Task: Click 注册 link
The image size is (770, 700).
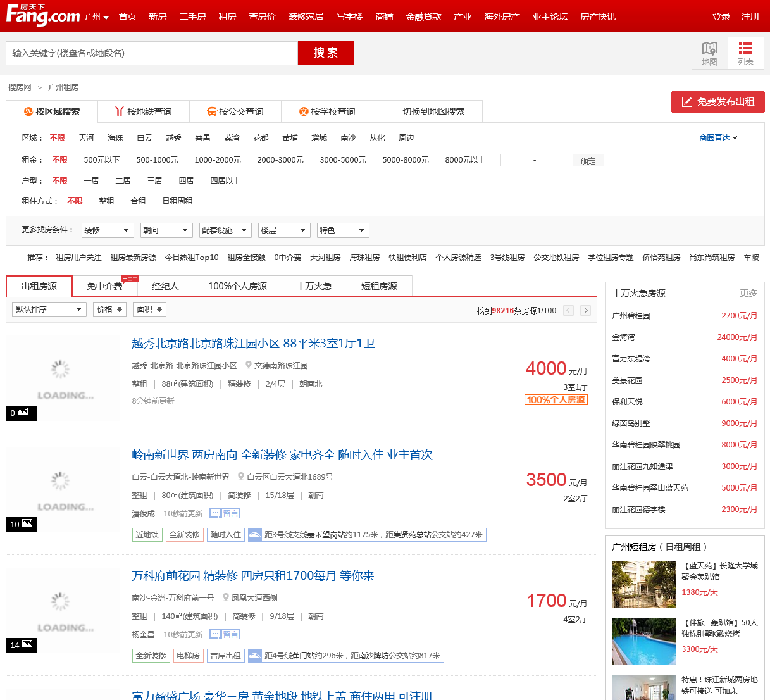Action: click(x=750, y=16)
